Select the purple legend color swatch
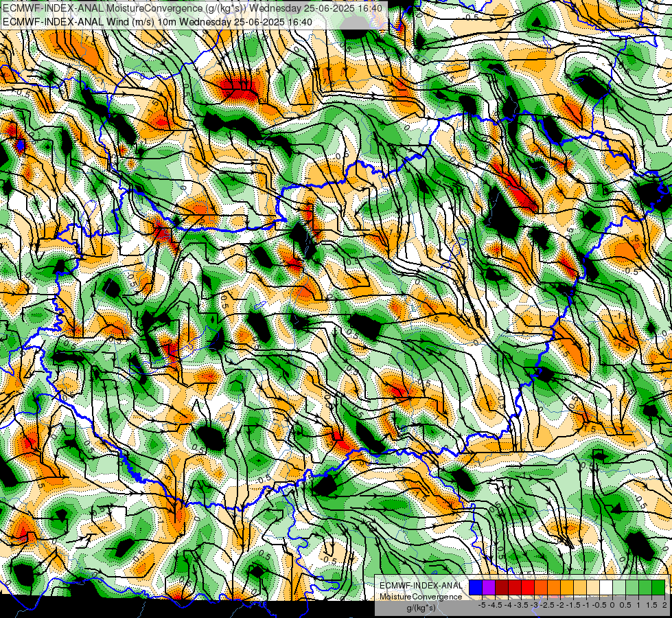The height and width of the screenshot is (618, 672). [489, 588]
